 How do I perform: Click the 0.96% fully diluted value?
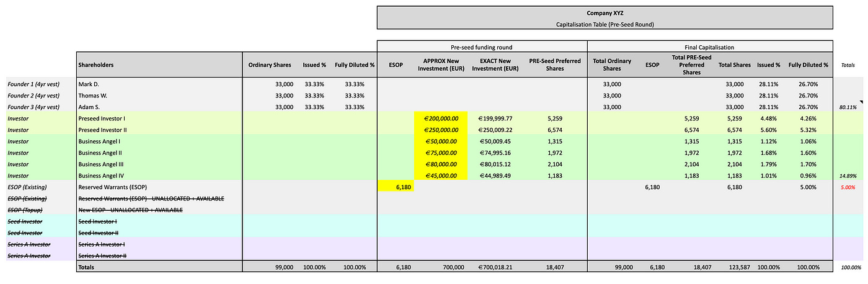click(x=809, y=175)
